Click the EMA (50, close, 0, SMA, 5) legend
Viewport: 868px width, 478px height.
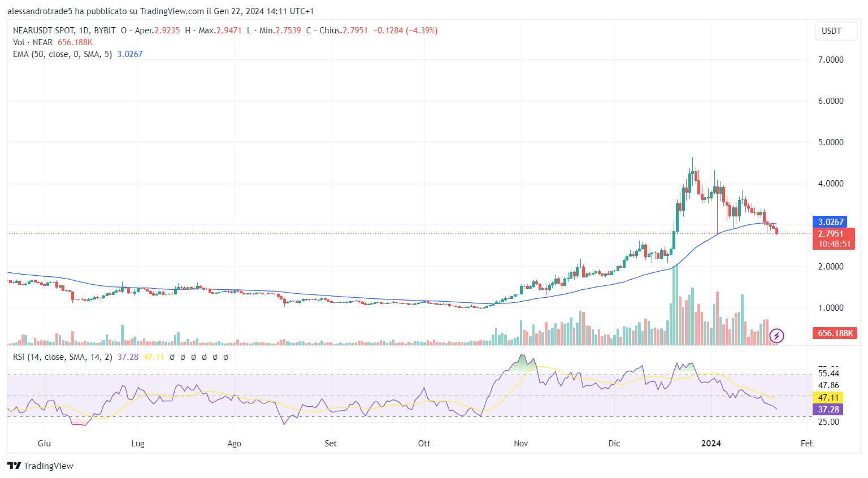coord(62,54)
